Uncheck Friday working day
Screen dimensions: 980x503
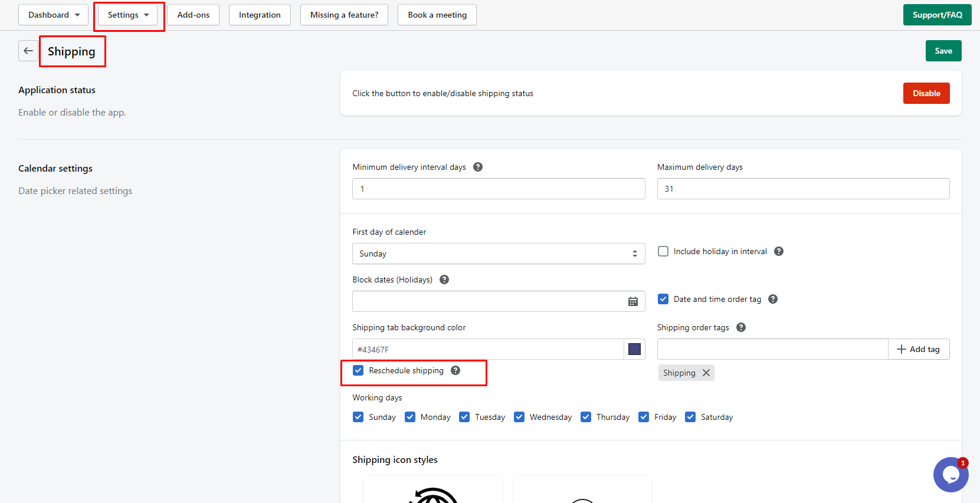pyautogui.click(x=644, y=417)
